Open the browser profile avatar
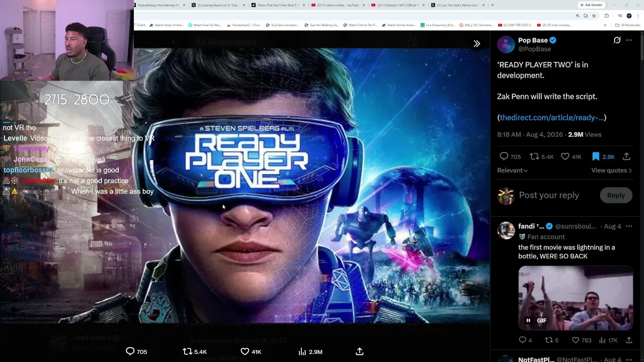This screenshot has height=362, width=644. 629,16
